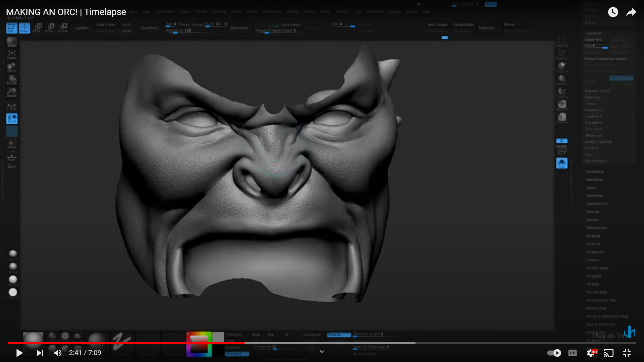The width and height of the screenshot is (644, 362).
Task: Mute the video volume
Action: (58, 353)
